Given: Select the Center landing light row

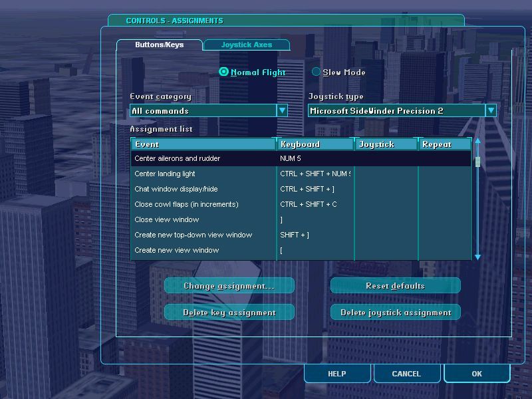Looking at the screenshot, I should point(203,174).
